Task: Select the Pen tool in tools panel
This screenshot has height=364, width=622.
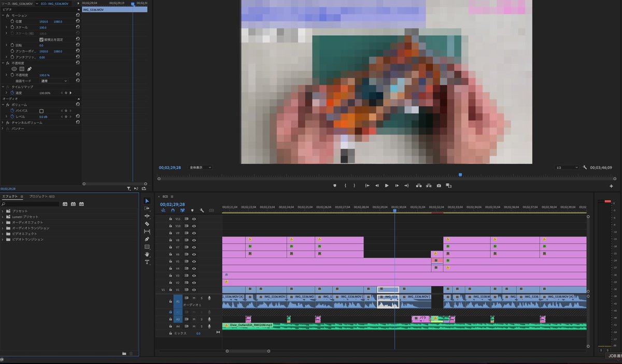Action: 147,239
